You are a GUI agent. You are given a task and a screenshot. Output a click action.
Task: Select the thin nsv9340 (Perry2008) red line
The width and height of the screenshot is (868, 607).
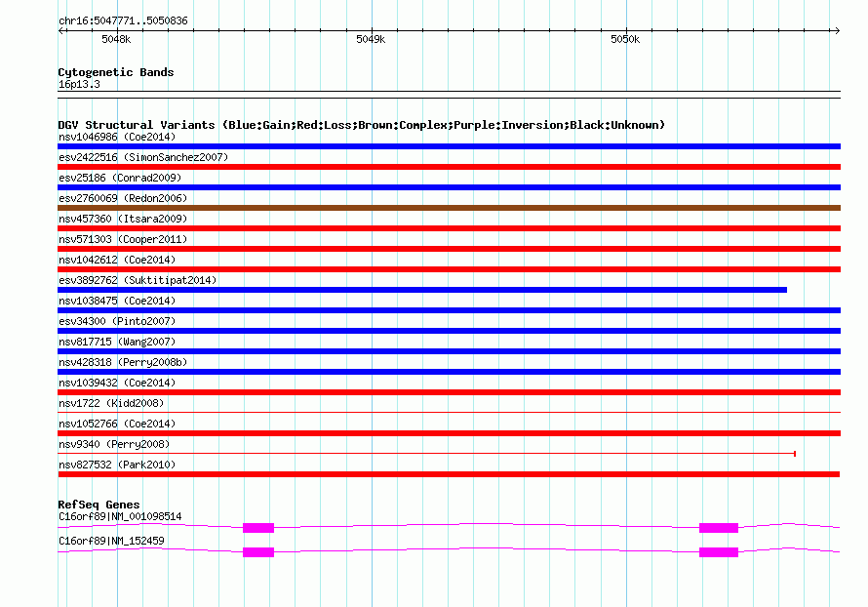427,454
